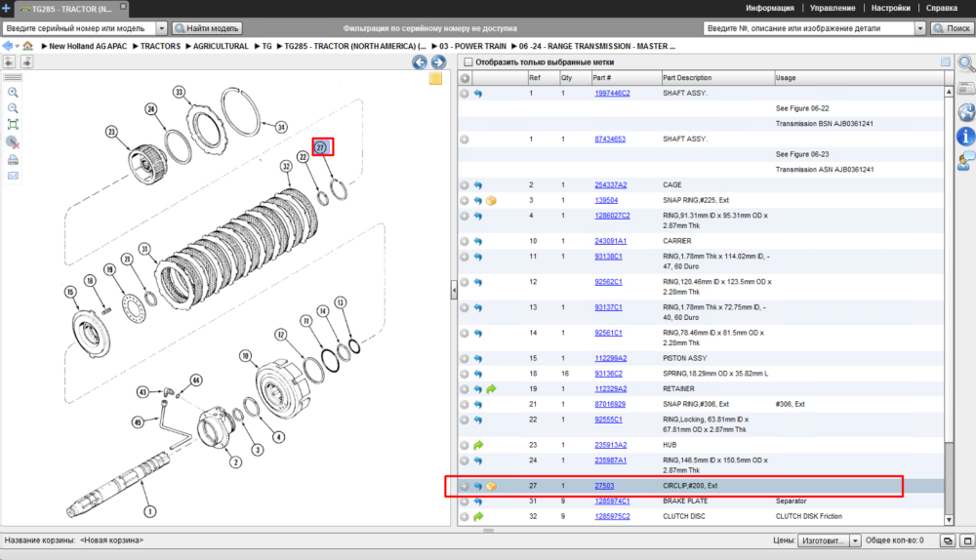Click the single window icon at the bottom right

(x=967, y=540)
